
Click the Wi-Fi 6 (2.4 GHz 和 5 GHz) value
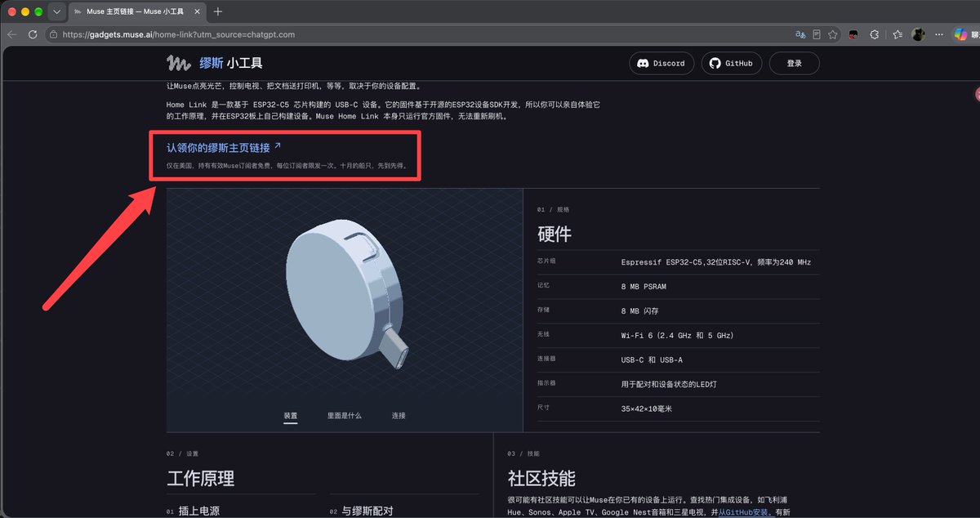(x=677, y=335)
